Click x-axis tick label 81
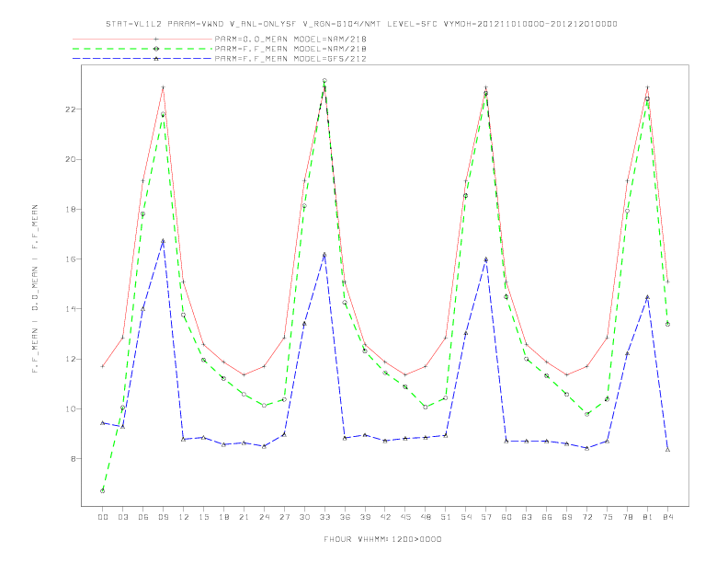 pyautogui.click(x=647, y=517)
